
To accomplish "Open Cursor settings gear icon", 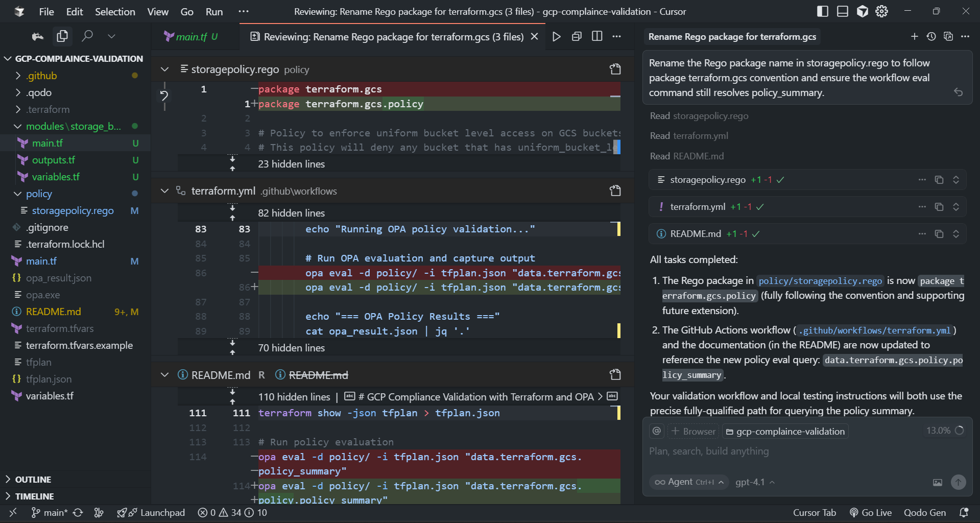I will 882,11.
